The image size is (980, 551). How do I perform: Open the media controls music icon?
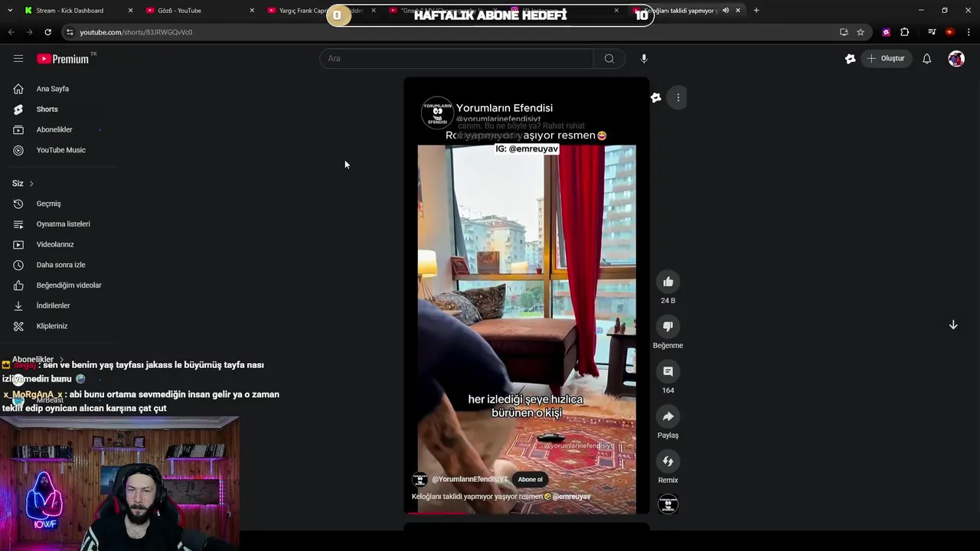pos(932,32)
